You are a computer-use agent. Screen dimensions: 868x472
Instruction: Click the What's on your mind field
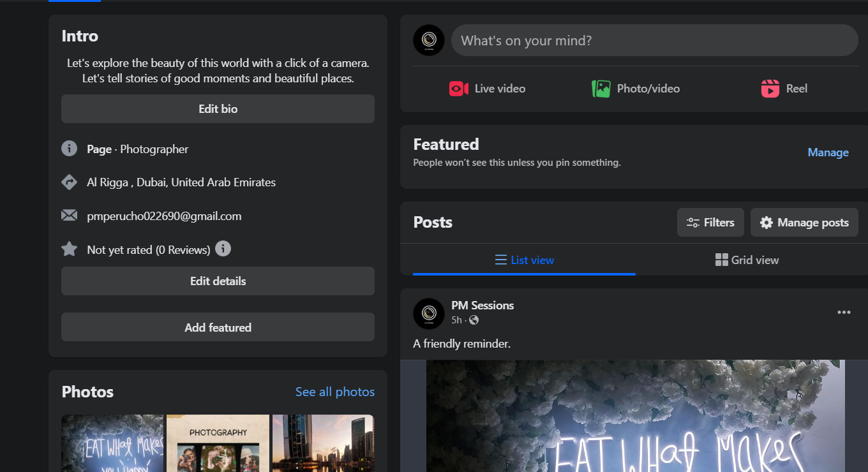click(x=654, y=41)
